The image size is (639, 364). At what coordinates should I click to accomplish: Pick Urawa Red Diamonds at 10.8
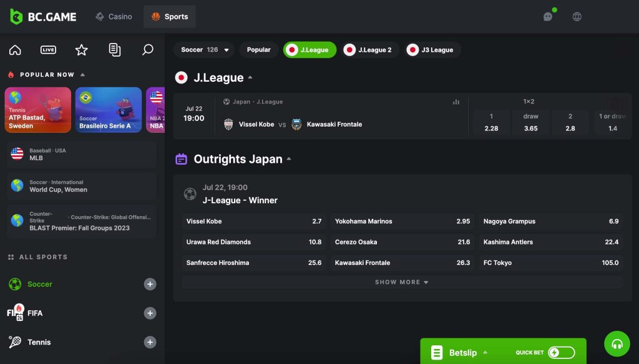click(x=254, y=242)
